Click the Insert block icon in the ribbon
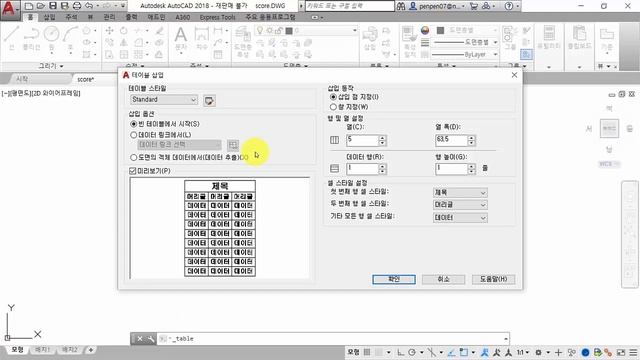 [x=370, y=39]
